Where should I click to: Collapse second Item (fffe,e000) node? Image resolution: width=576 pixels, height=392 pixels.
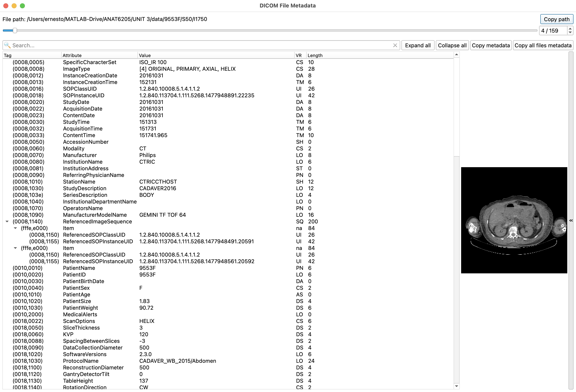[15, 248]
